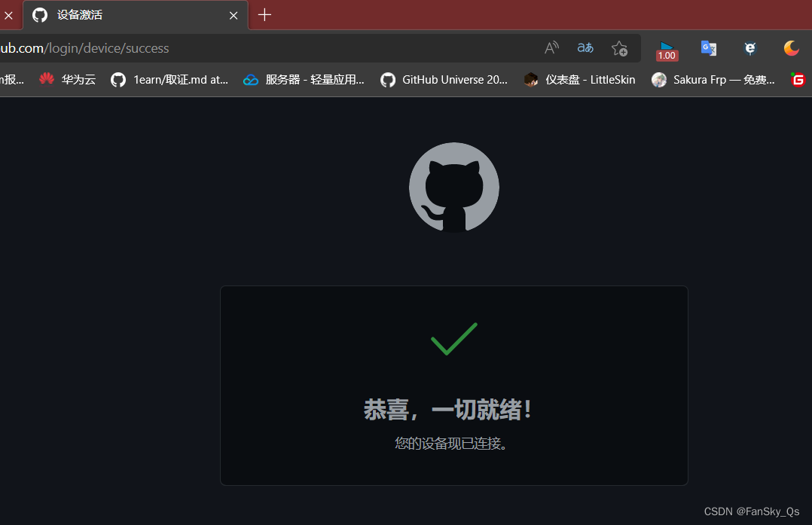The image size is (812, 525).
Task: Open the crescent moon dark mode extension
Action: coord(791,48)
